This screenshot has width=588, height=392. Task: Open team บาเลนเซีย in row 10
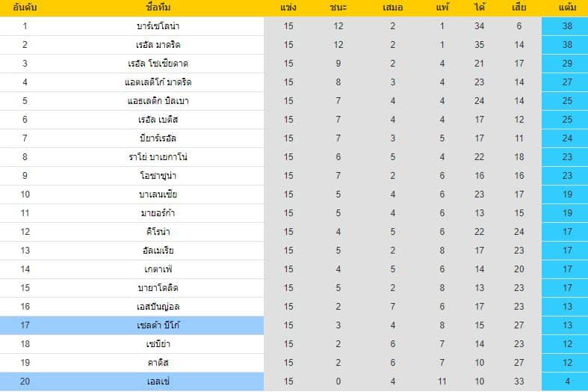click(x=158, y=195)
